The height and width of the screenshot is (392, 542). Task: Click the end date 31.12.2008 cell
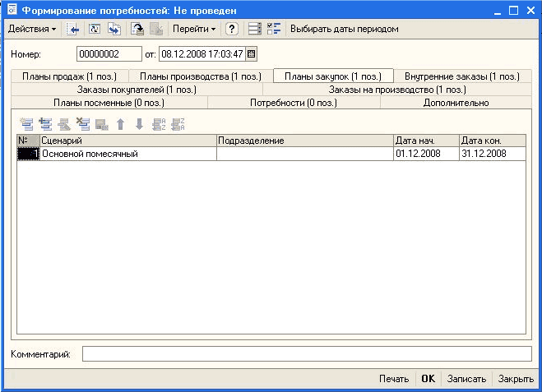(493, 154)
